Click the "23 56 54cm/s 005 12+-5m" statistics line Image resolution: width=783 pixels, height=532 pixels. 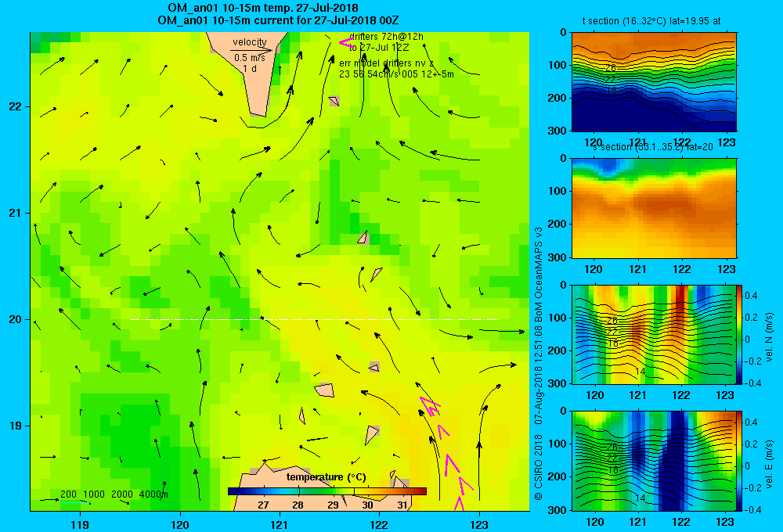pyautogui.click(x=396, y=74)
